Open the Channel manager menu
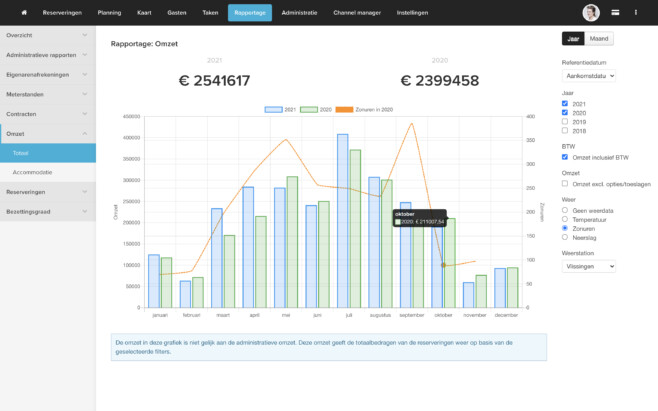This screenshot has width=658, height=411. click(x=356, y=13)
